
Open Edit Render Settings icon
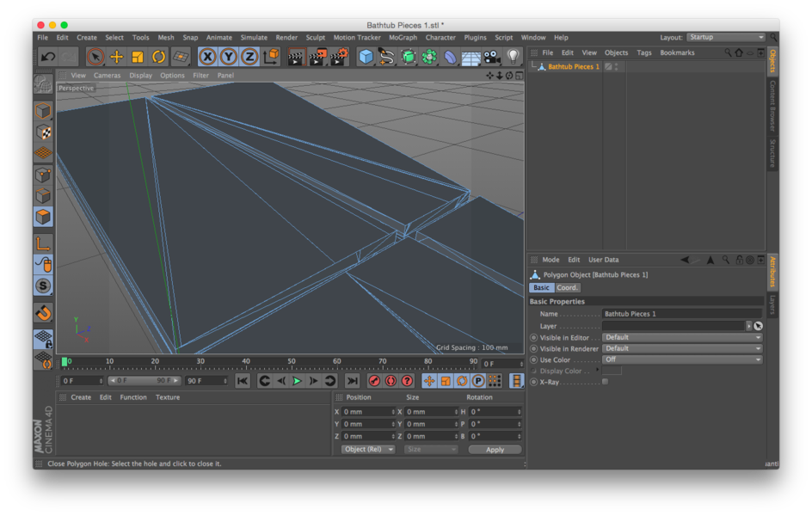339,57
